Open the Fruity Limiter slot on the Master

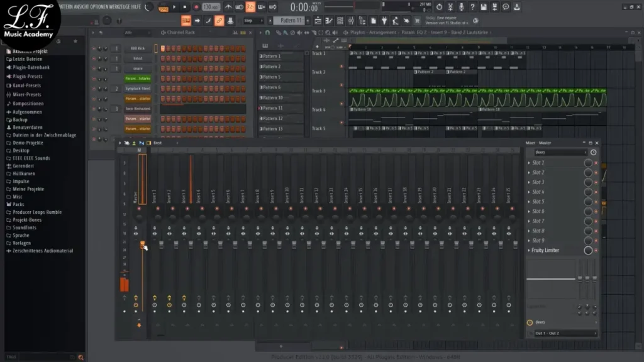click(x=545, y=250)
